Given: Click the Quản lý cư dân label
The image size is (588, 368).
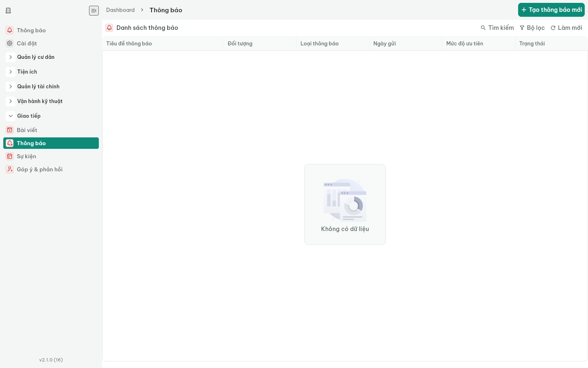Looking at the screenshot, I should coord(36,57).
